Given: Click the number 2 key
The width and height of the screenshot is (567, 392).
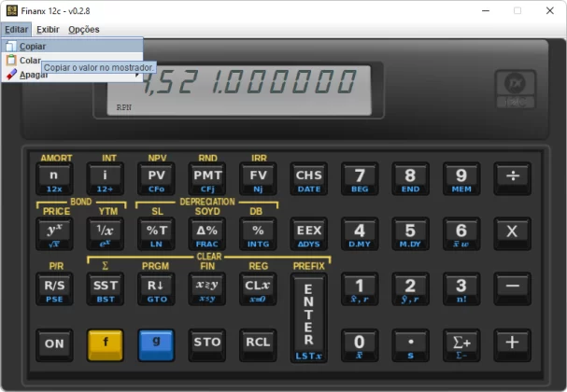Looking at the screenshot, I should pos(410,289).
